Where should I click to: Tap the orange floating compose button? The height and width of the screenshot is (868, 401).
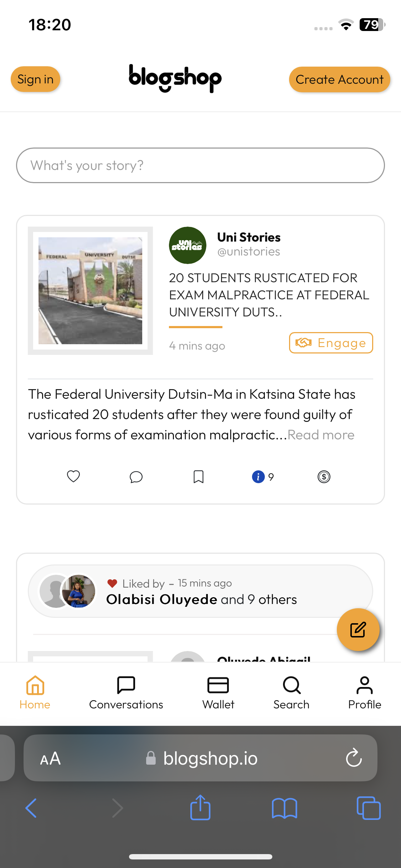point(358,630)
